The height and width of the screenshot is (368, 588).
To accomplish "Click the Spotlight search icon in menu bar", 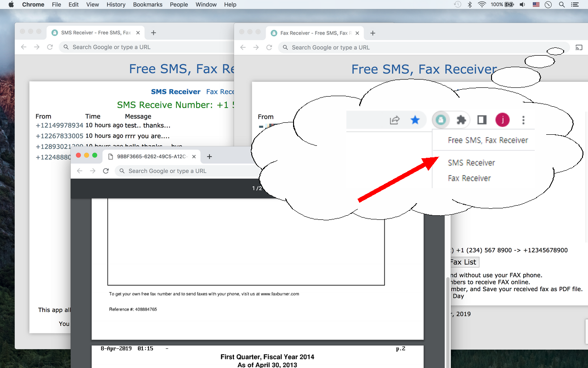I will coord(561,5).
